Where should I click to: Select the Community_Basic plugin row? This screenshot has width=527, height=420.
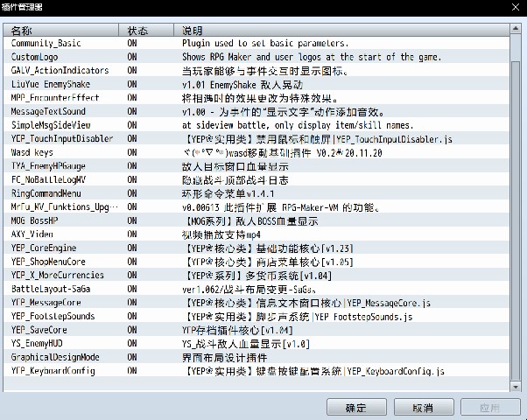tap(256, 44)
